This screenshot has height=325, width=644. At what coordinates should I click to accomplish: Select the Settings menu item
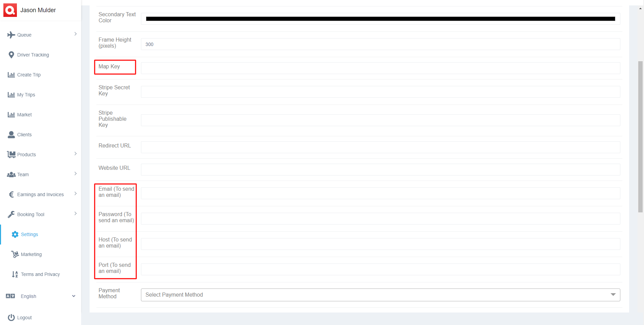coord(29,234)
